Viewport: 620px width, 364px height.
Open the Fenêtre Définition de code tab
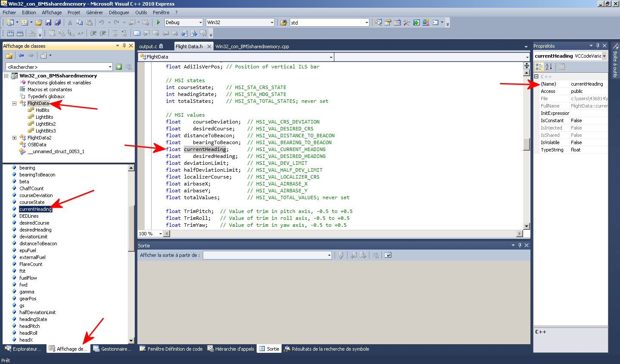171,349
